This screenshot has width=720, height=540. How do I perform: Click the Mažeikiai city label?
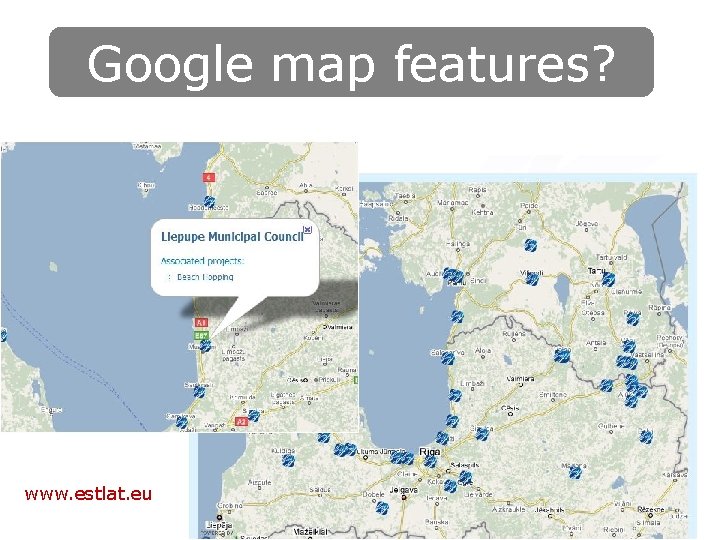[311, 532]
